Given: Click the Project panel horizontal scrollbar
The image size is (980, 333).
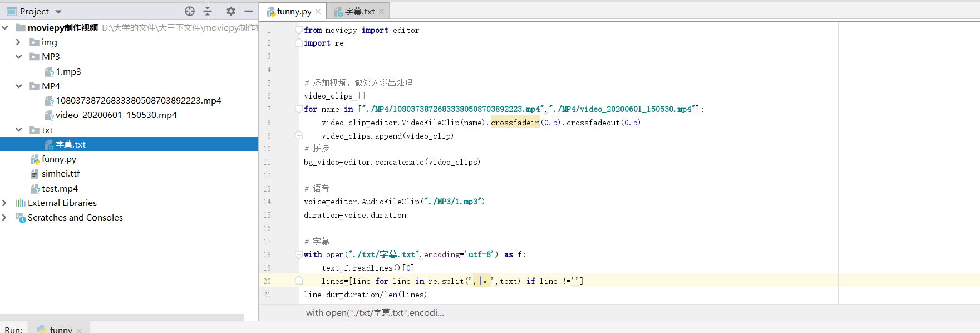Looking at the screenshot, I should coord(122,317).
